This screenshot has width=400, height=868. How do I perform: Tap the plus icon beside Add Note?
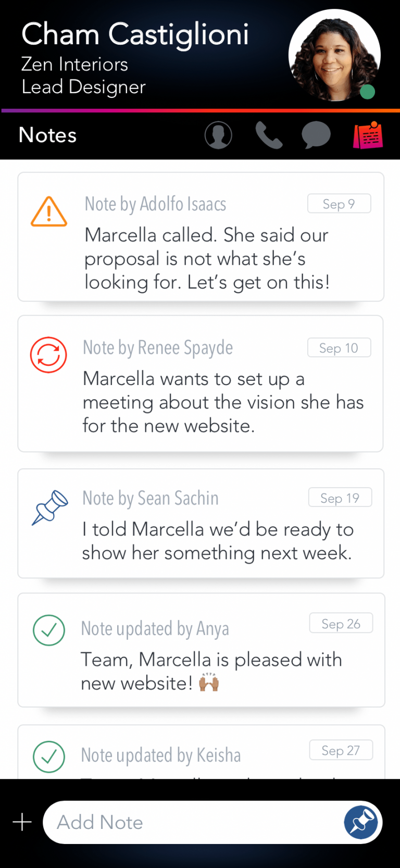click(22, 822)
